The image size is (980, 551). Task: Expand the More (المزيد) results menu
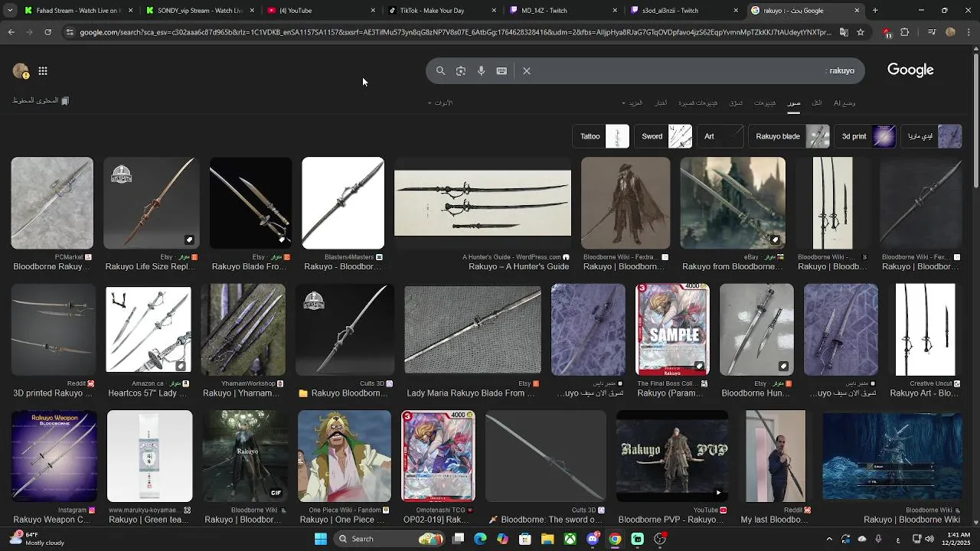tap(632, 103)
